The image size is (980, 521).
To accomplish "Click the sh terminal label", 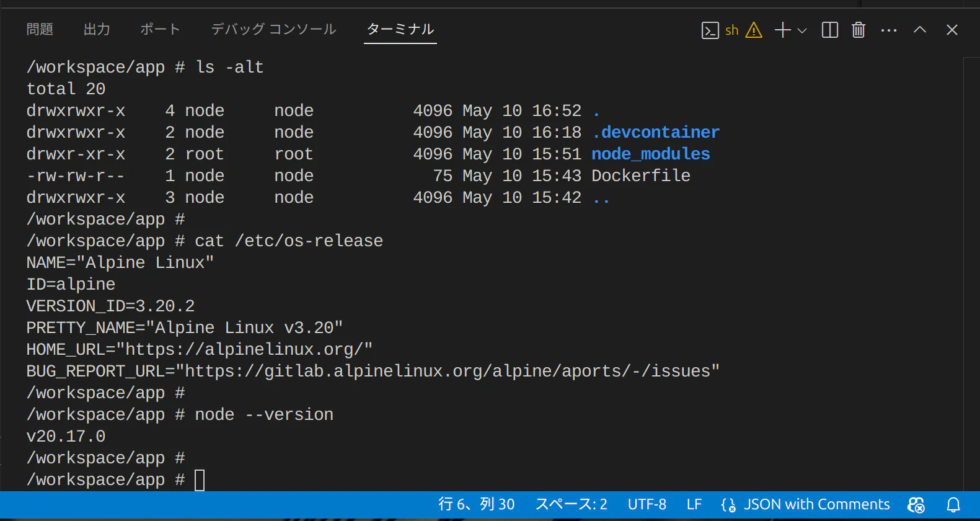I will 732,30.
